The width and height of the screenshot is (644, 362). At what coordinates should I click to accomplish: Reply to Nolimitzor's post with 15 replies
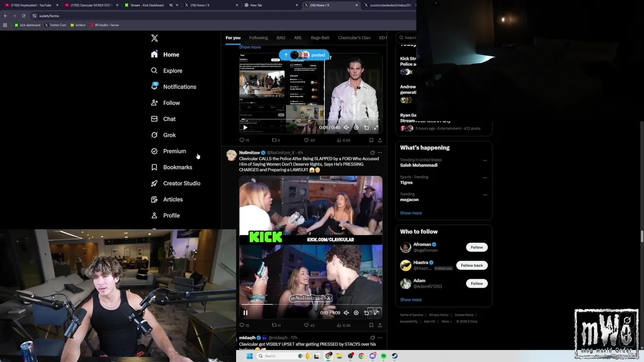click(244, 325)
